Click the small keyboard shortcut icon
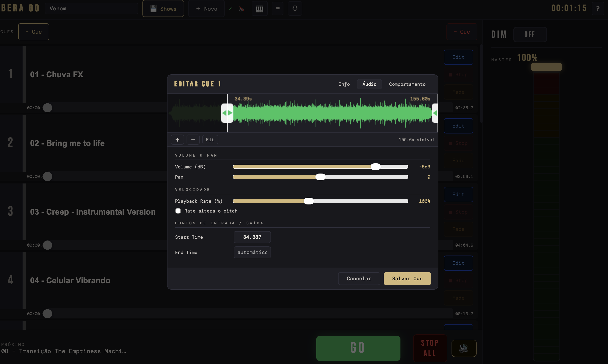The height and width of the screenshot is (364, 608). coord(278,8)
